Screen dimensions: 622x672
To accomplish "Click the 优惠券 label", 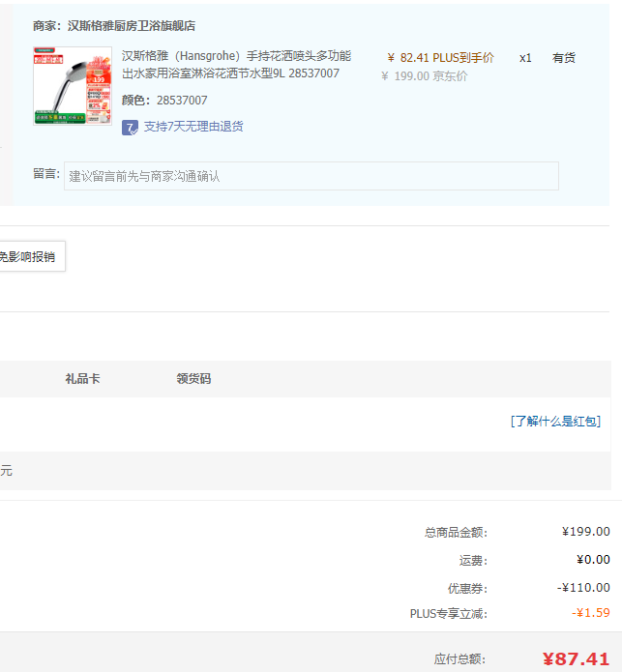I will pos(467,589).
